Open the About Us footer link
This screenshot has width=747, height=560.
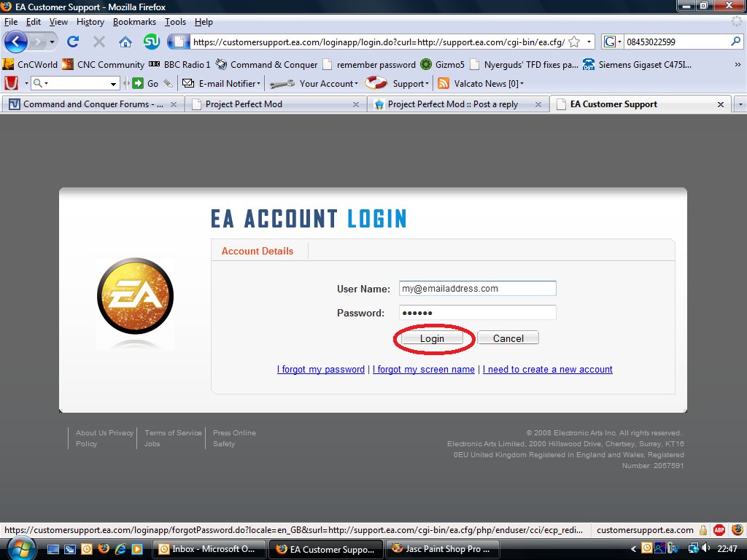click(x=91, y=432)
